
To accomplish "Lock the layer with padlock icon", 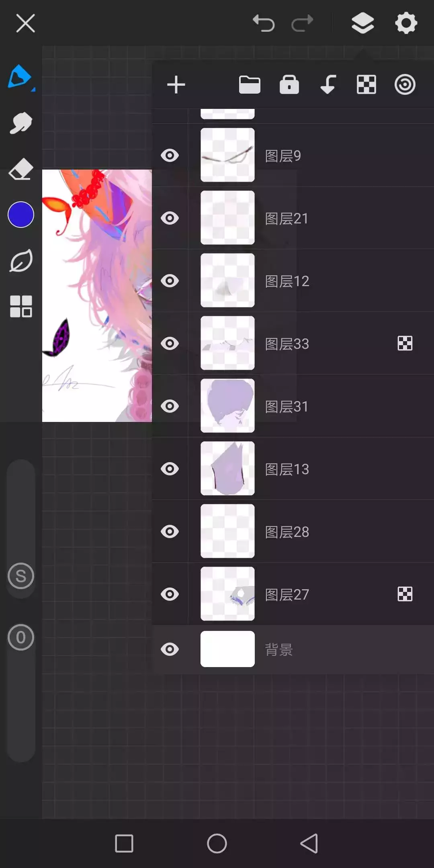I will point(289,84).
